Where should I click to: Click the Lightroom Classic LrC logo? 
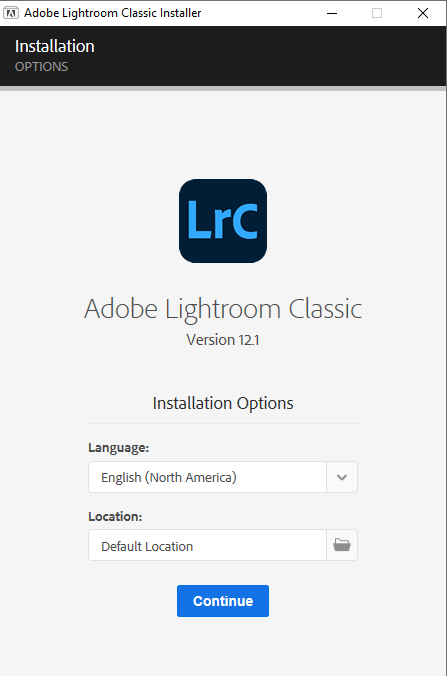[223, 221]
